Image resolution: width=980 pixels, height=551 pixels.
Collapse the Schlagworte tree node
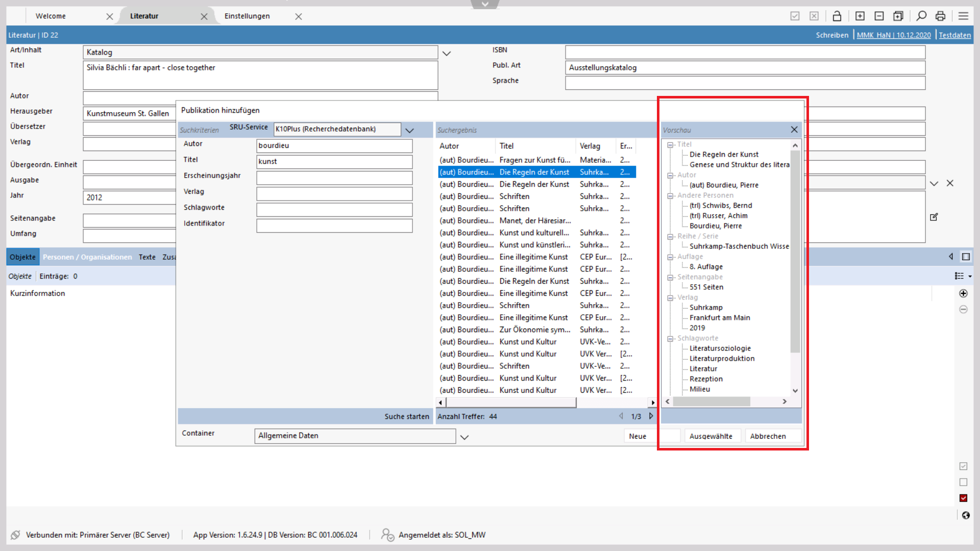point(670,339)
